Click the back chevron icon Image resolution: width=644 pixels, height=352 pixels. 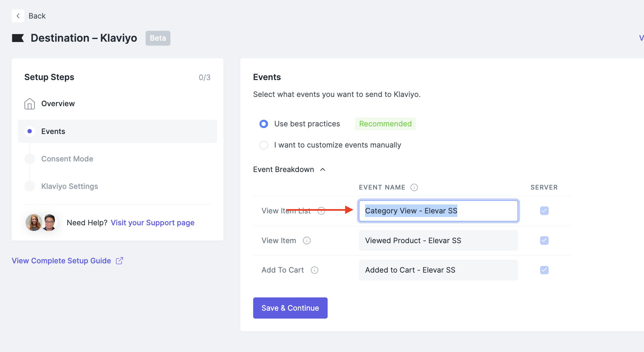[18, 16]
